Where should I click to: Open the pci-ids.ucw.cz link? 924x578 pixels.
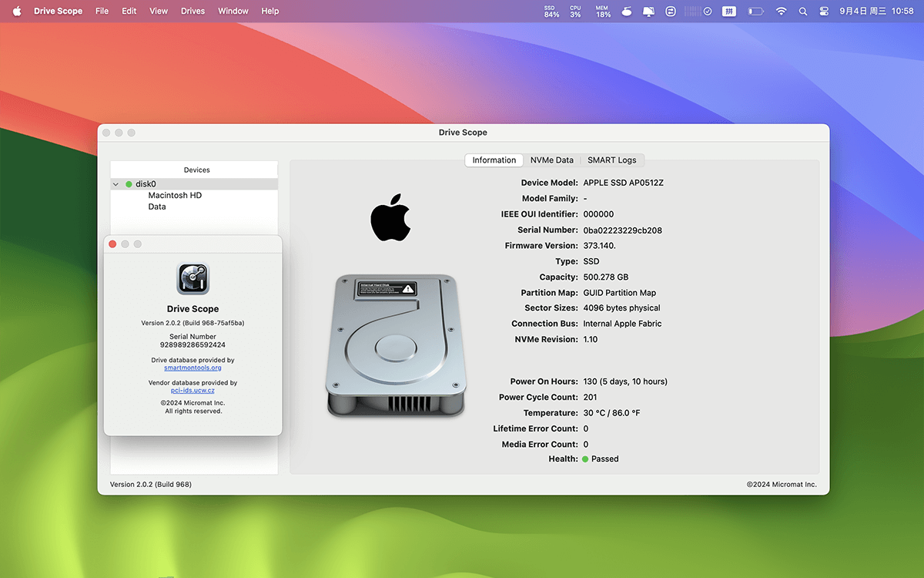tap(192, 390)
